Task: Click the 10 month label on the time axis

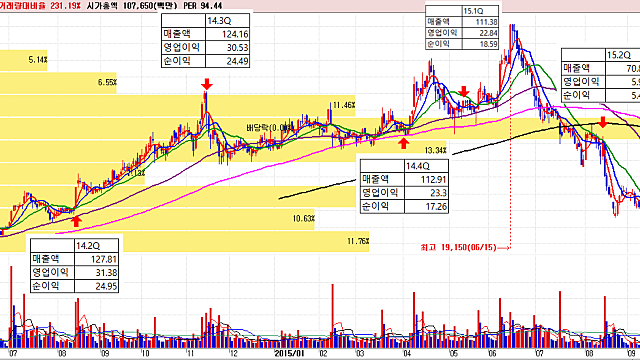Action: coord(145,353)
